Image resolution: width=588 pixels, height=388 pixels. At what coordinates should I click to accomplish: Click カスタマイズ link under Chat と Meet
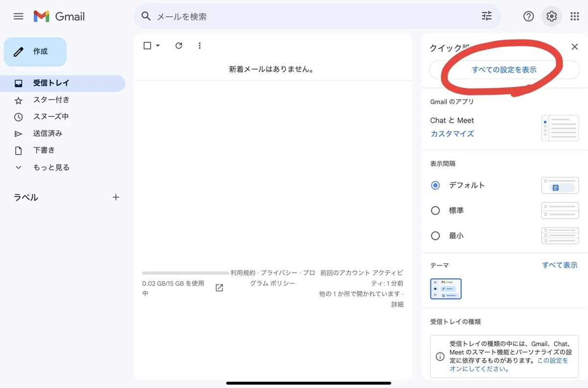pyautogui.click(x=452, y=133)
